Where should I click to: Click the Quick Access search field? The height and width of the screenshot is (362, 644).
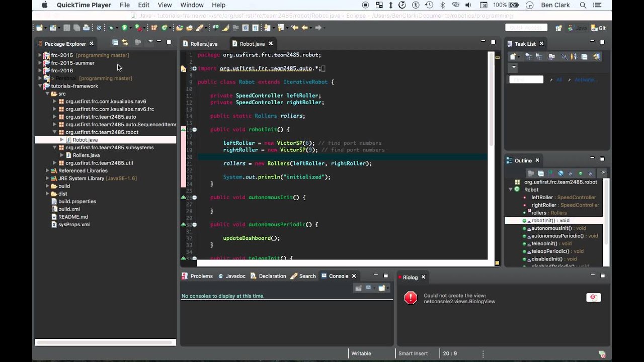tap(526, 28)
